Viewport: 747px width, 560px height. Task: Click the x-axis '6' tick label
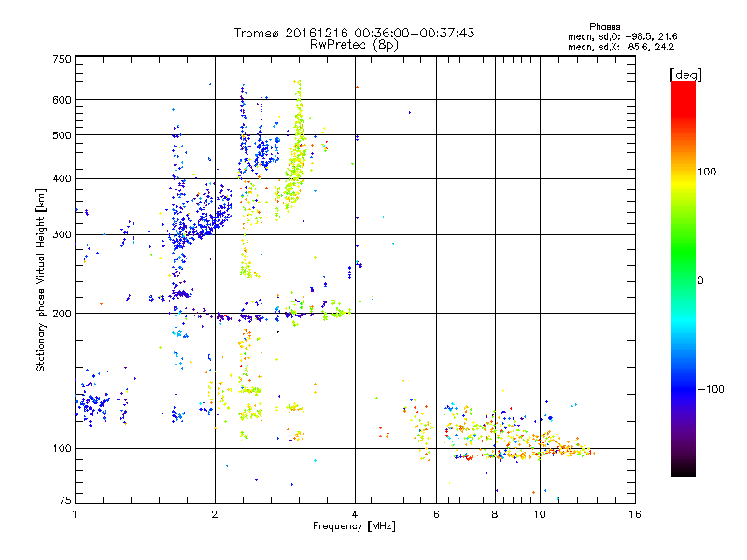pos(436,514)
